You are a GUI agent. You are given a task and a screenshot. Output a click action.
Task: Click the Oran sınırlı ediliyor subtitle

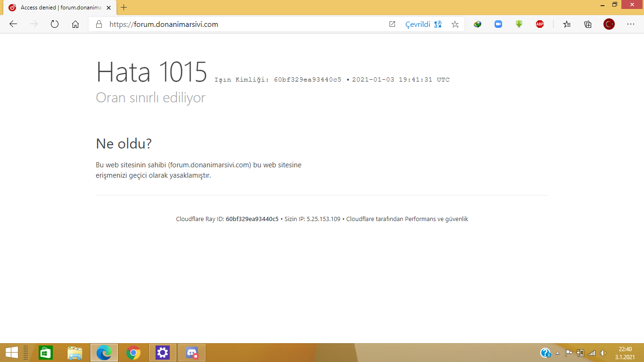pyautogui.click(x=151, y=98)
